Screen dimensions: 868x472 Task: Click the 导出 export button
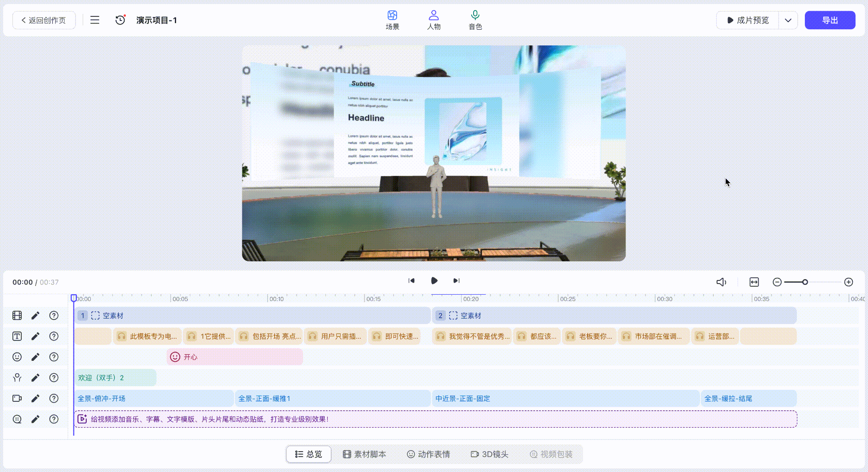[830, 20]
